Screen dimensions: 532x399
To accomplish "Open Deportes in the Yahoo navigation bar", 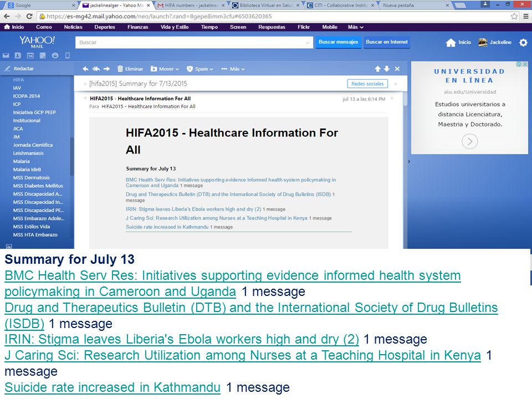I will click(x=105, y=27).
